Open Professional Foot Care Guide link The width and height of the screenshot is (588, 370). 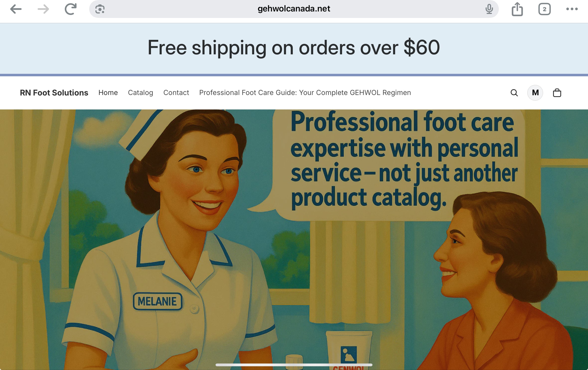(305, 92)
